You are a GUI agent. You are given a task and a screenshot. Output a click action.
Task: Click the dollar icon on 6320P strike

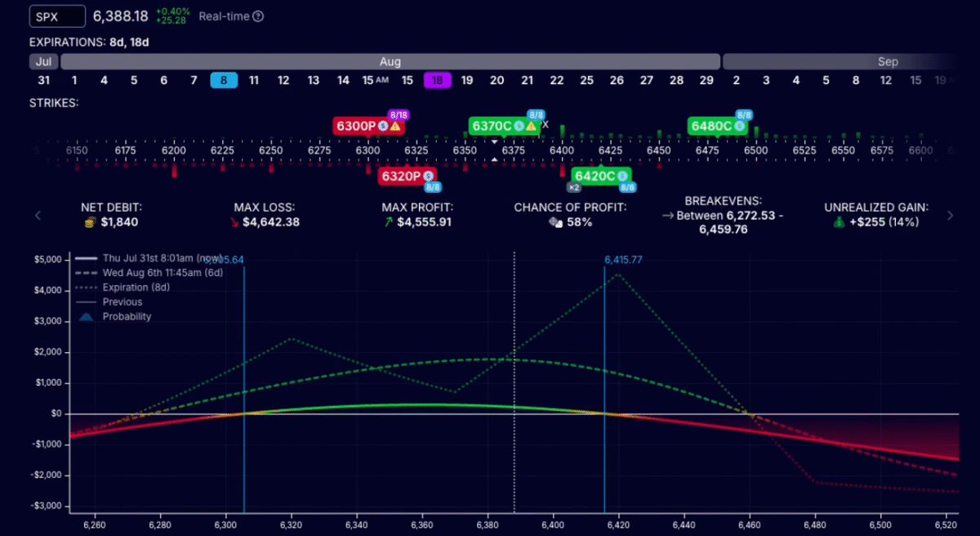pyautogui.click(x=428, y=176)
